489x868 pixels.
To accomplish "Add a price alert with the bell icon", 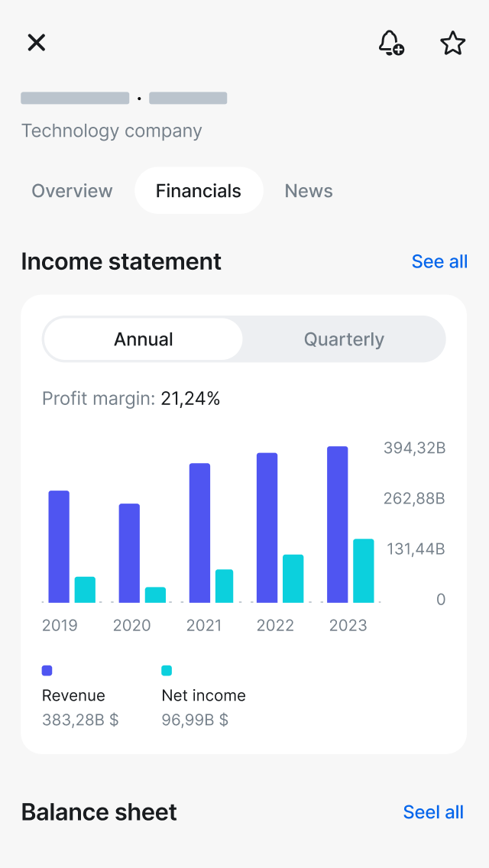I will tap(391, 43).
